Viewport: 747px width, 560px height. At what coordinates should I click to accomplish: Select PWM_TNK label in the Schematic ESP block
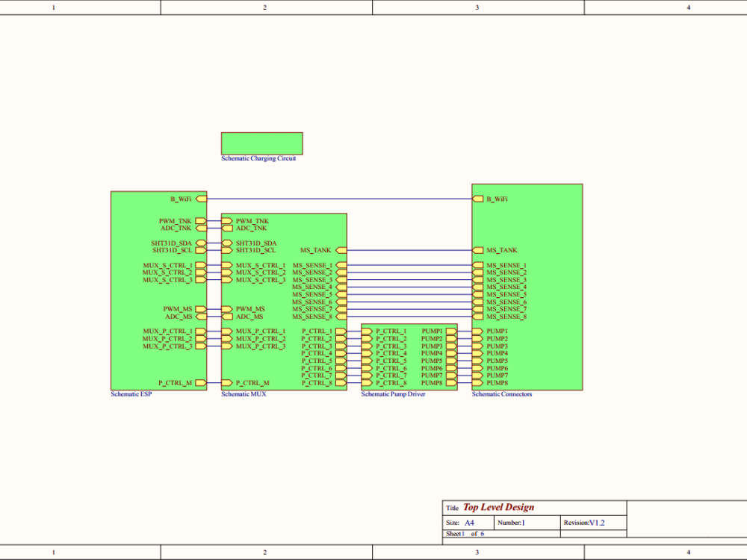176,221
